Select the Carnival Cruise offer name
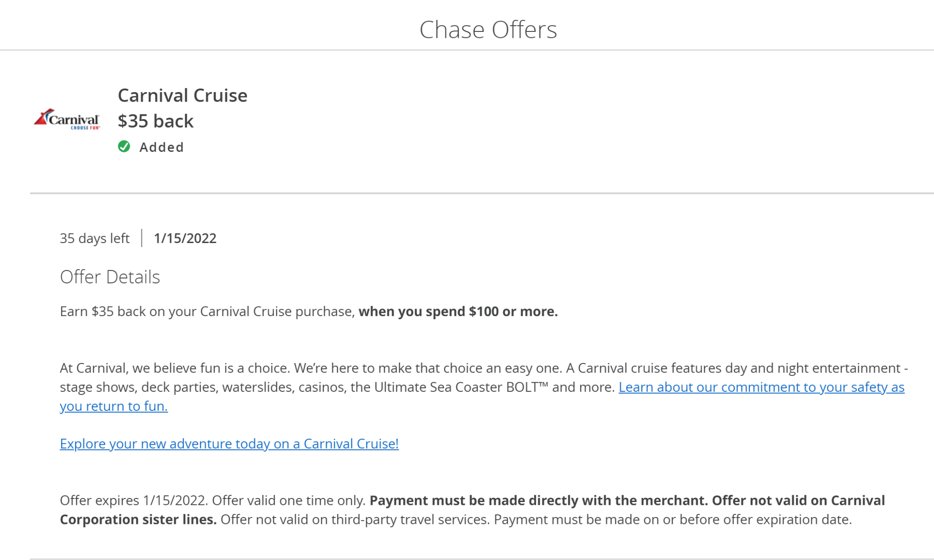934x560 pixels. coord(182,95)
